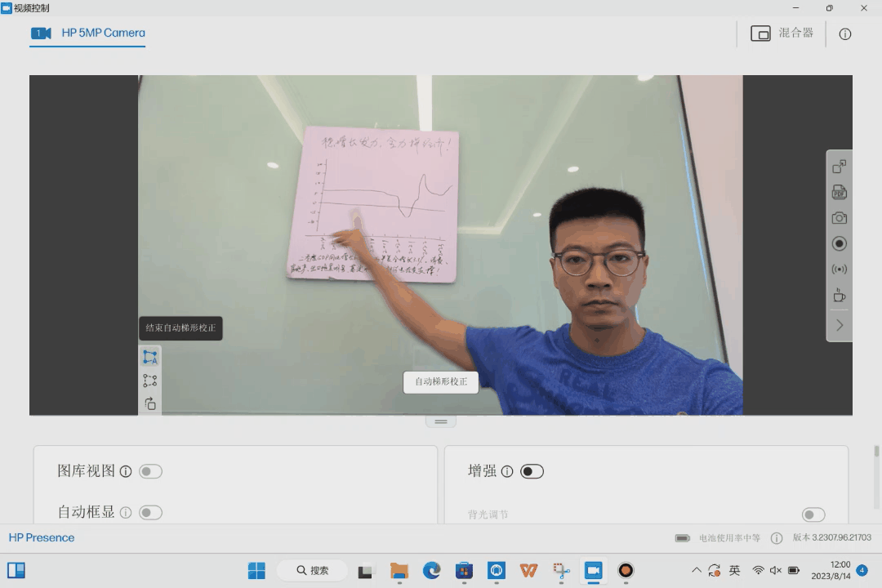Click the Windows taskbar search box
Image resolution: width=882 pixels, height=588 pixels.
[x=312, y=570]
